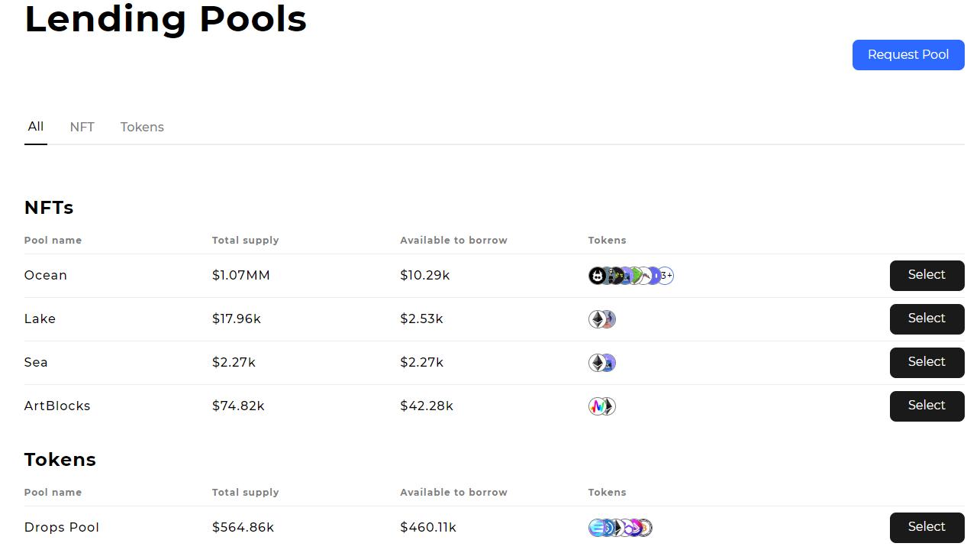Screen dimensions: 980x553
Task: Click the striped ENJ token icon in Drops Pool
Action: (597, 528)
